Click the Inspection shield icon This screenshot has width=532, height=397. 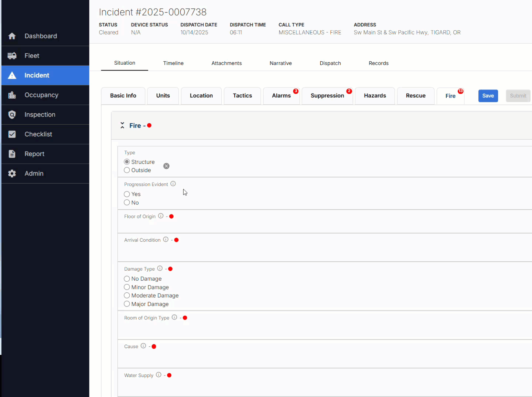pyautogui.click(x=12, y=115)
